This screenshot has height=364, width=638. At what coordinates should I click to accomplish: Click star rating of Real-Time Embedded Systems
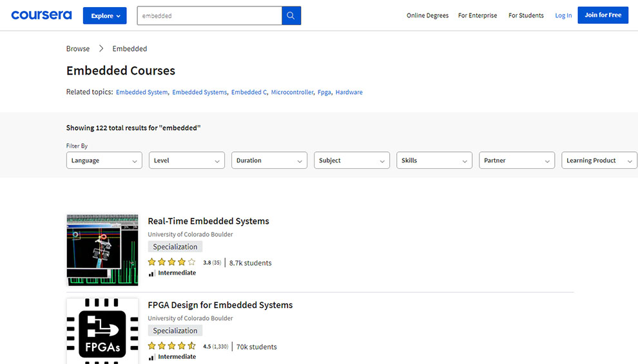171,262
